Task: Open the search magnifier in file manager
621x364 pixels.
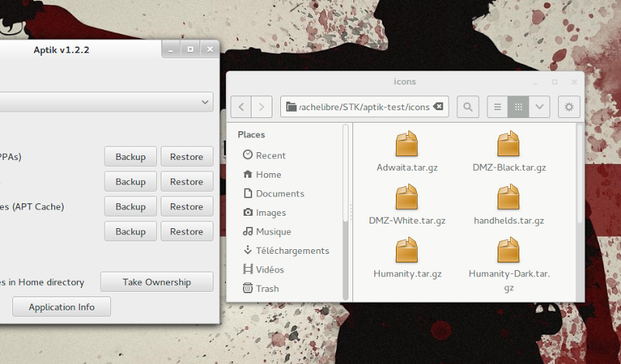Action: tap(468, 107)
